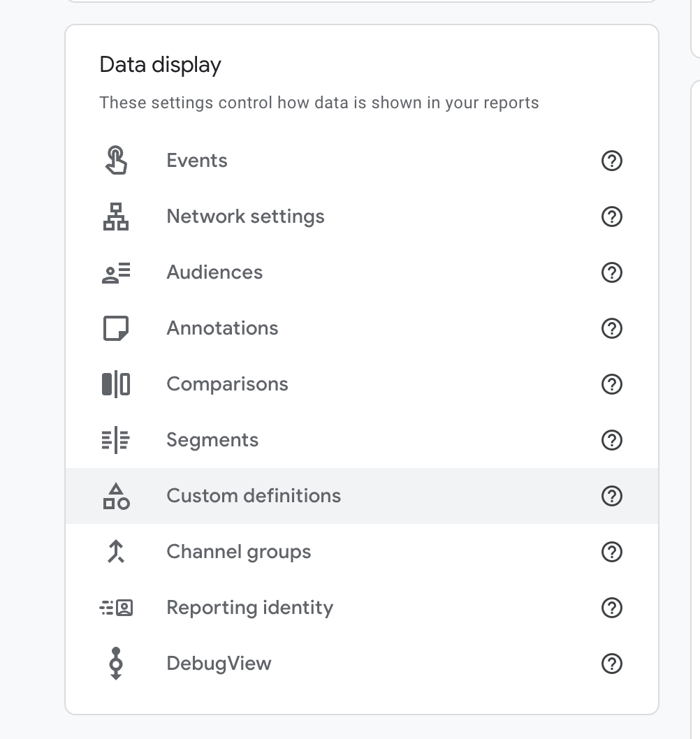Go to Audiences
Image resolution: width=700 pixels, height=739 pixels.
click(214, 272)
